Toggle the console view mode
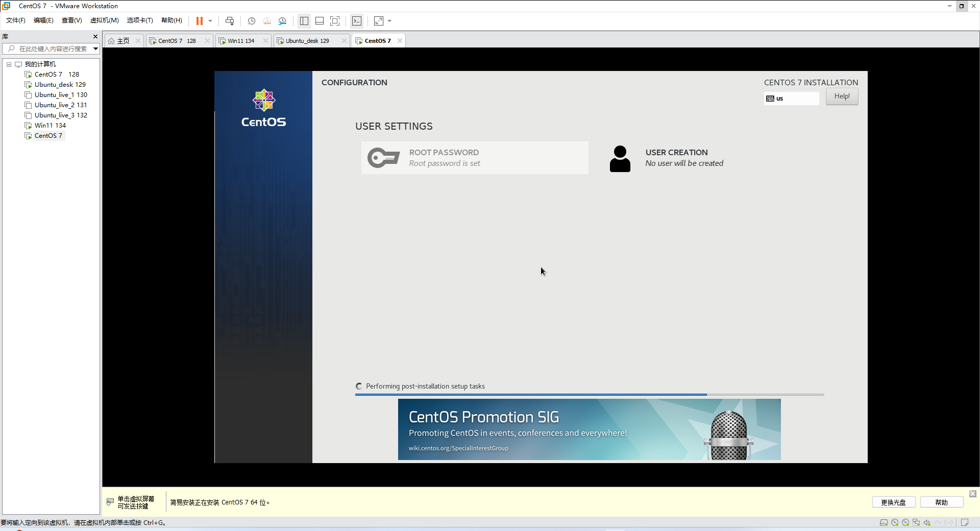This screenshot has height=531, width=980. pos(356,21)
